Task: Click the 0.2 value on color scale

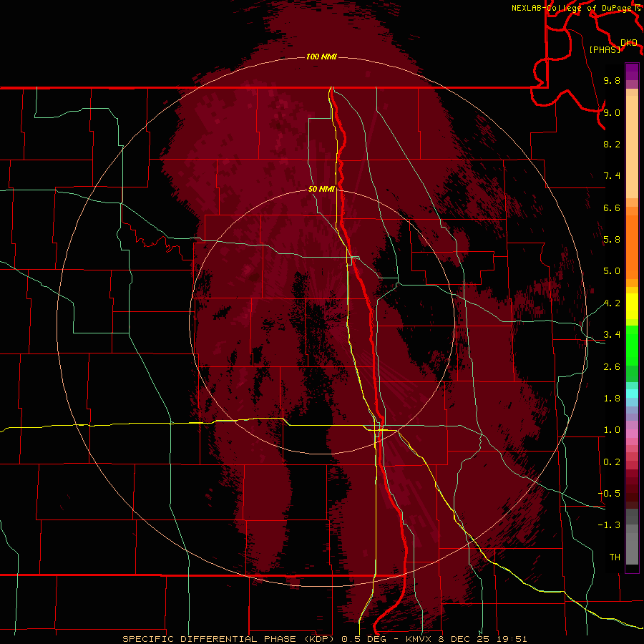Action: point(612,462)
